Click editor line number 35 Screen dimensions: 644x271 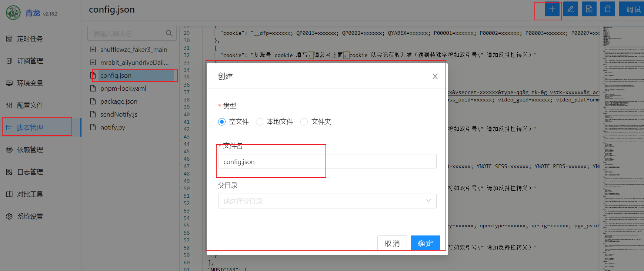click(x=187, y=77)
